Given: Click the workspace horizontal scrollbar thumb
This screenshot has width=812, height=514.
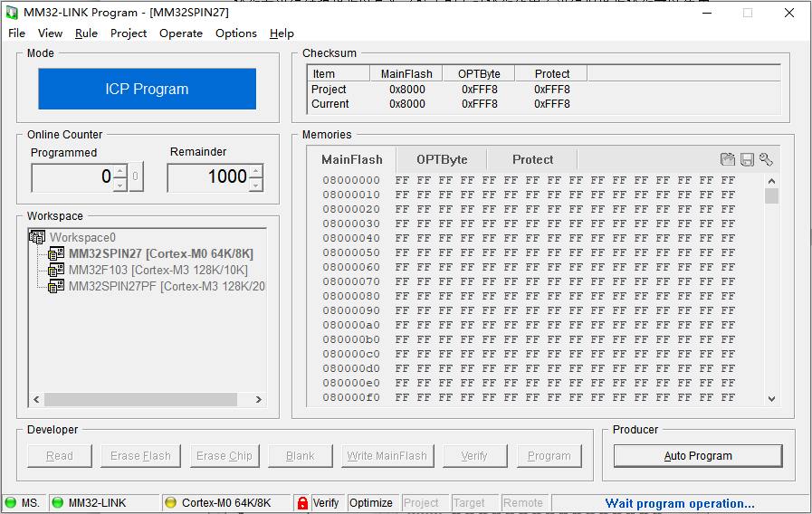Looking at the screenshot, I should pos(140,399).
